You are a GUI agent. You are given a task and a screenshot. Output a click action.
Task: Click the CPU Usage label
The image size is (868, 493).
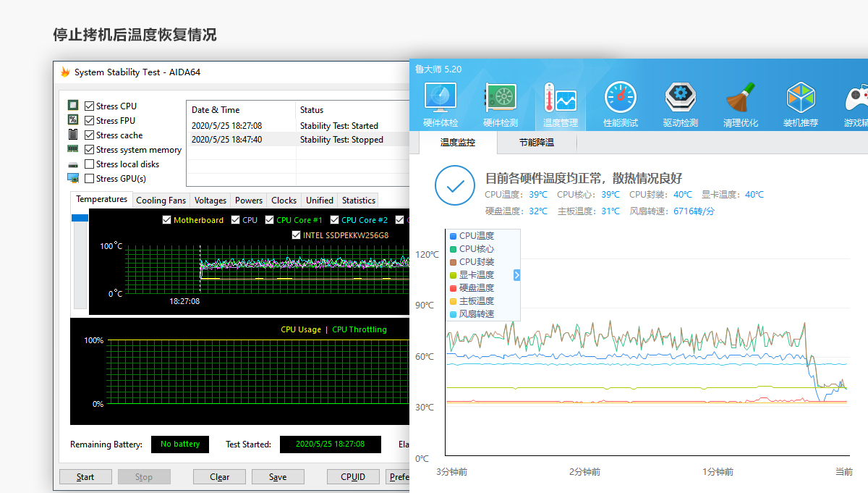[x=301, y=329]
